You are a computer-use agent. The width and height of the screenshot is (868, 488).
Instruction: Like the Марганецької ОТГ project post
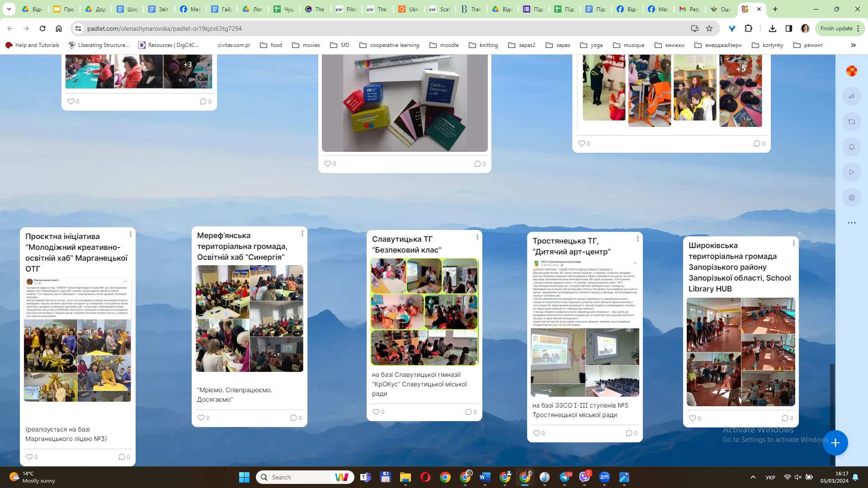tap(29, 457)
